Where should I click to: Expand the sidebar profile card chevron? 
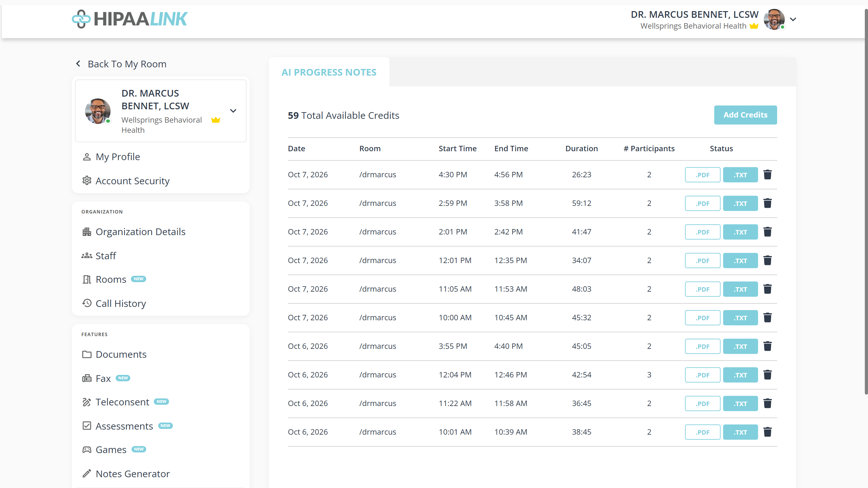point(233,111)
